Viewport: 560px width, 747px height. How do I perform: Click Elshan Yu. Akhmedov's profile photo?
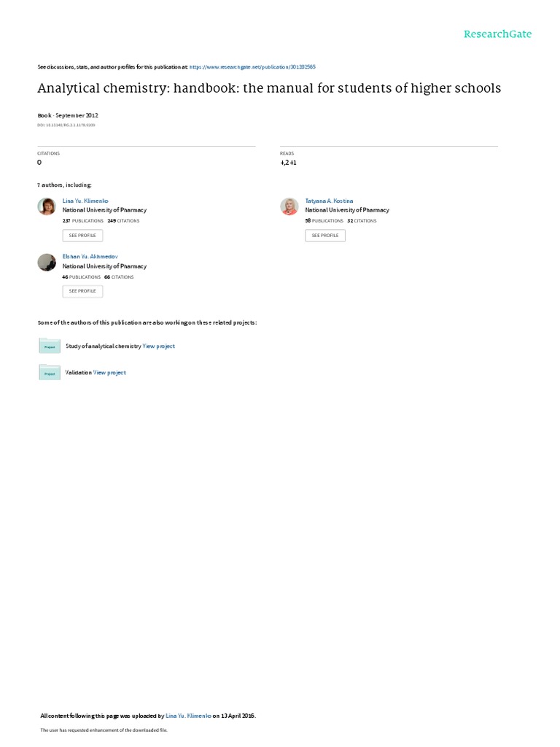click(47, 263)
